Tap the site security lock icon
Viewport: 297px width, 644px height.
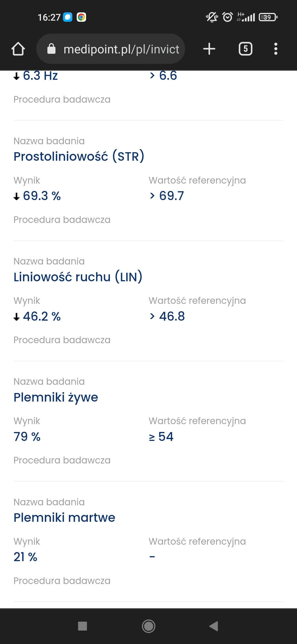[51, 49]
